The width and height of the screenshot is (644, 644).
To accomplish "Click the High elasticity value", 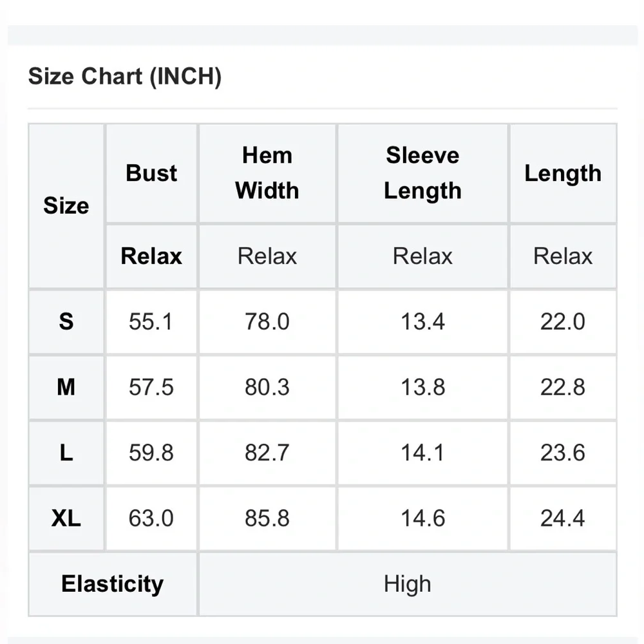I will 407,584.
